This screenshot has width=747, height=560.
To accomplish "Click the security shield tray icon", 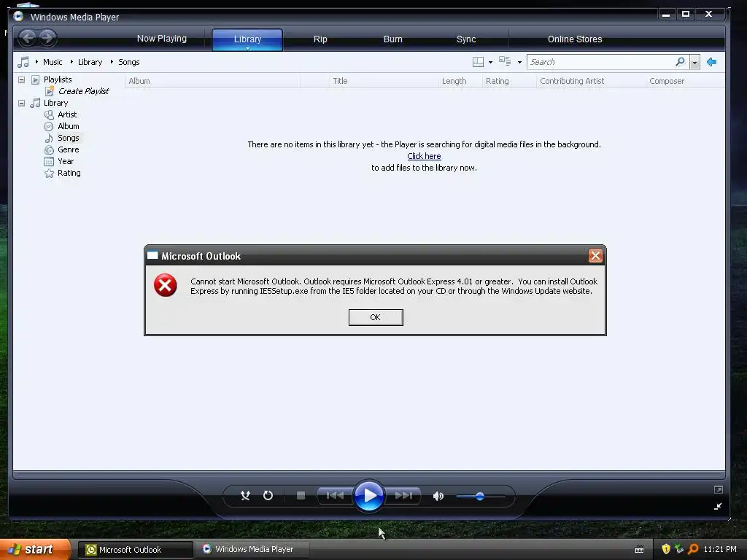I will pyautogui.click(x=666, y=549).
